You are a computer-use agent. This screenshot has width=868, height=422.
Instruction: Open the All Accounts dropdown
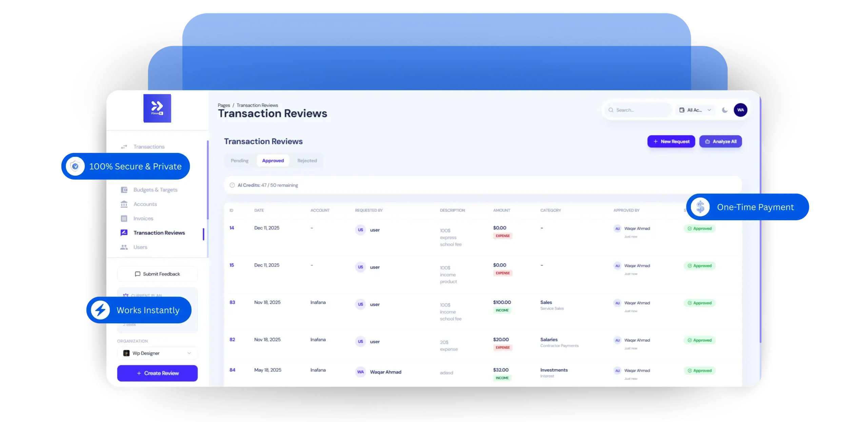pos(694,110)
